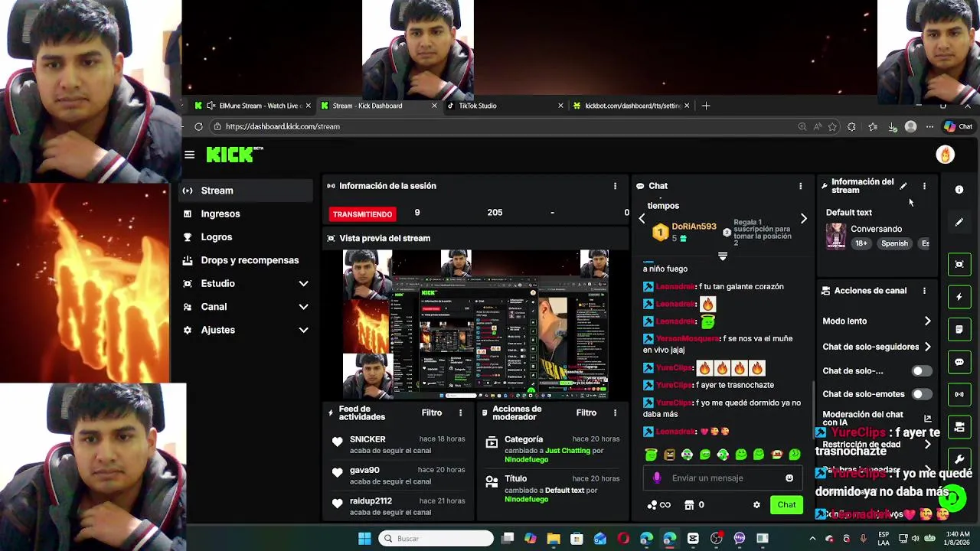Open the hamburger menu beside the Kick logo
This screenshot has width=980, height=551.
coord(189,155)
